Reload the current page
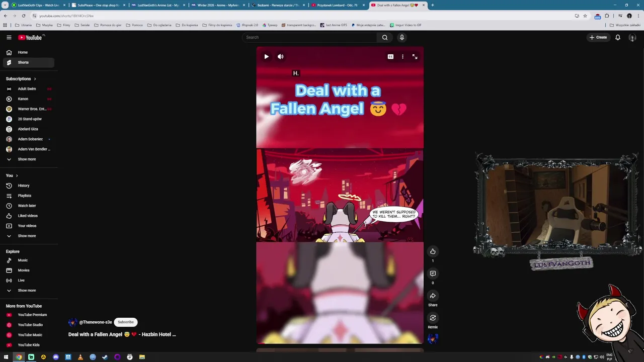Image resolution: width=644 pixels, height=362 pixels. [23, 16]
